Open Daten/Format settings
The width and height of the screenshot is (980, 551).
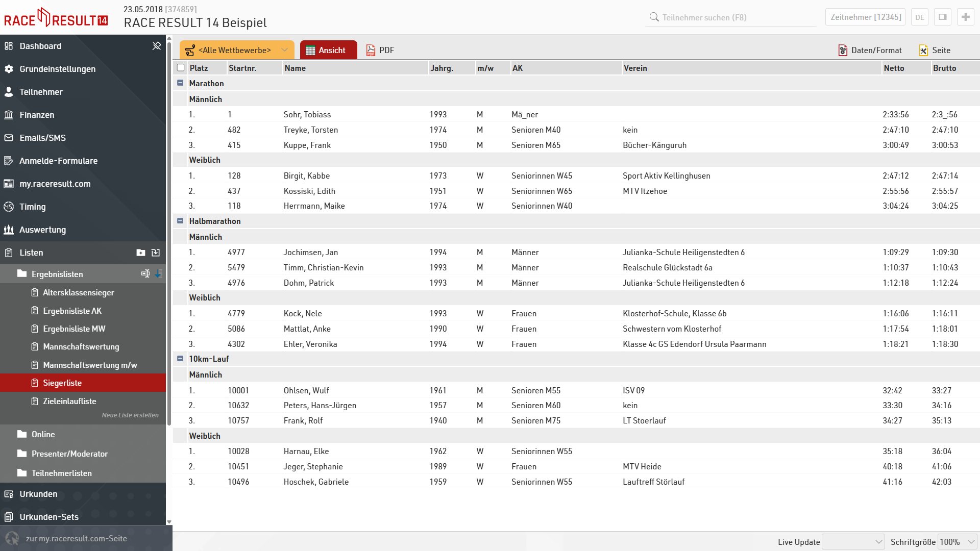(870, 50)
